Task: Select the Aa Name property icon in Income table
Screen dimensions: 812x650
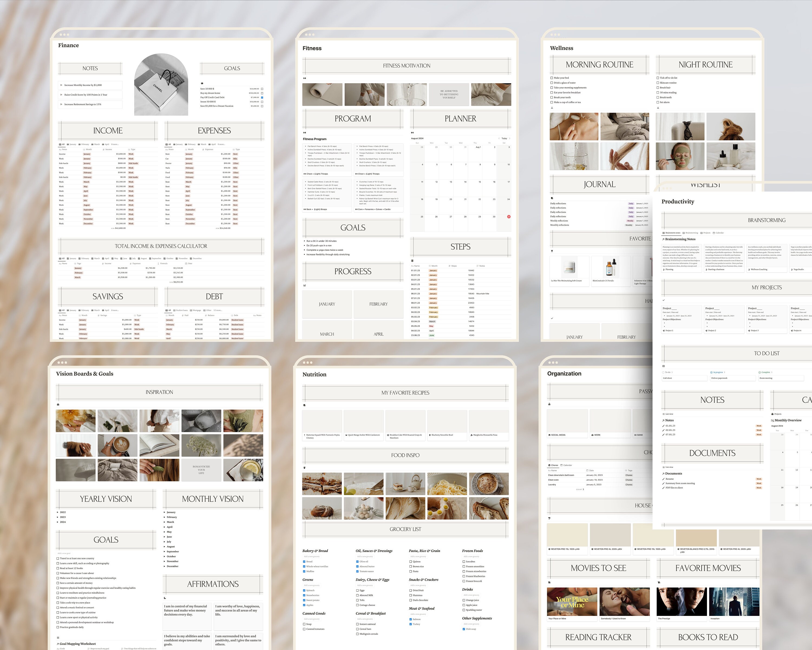Action: coord(60,149)
